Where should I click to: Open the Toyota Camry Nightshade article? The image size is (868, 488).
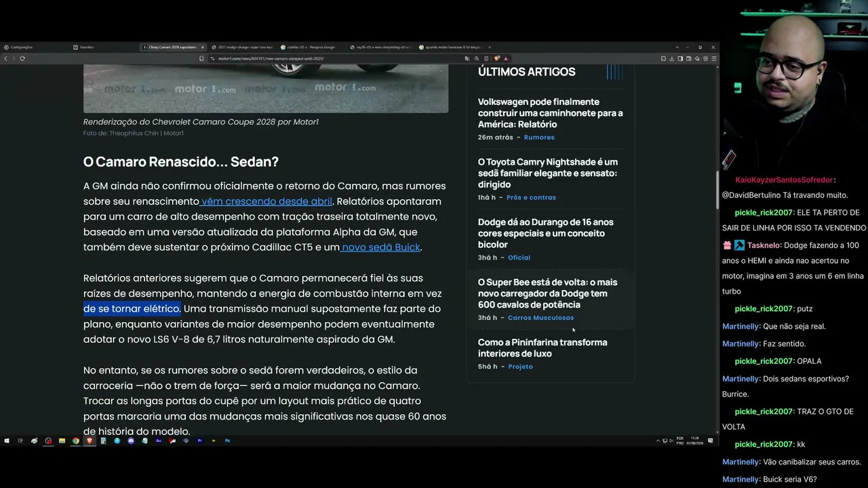(x=548, y=173)
